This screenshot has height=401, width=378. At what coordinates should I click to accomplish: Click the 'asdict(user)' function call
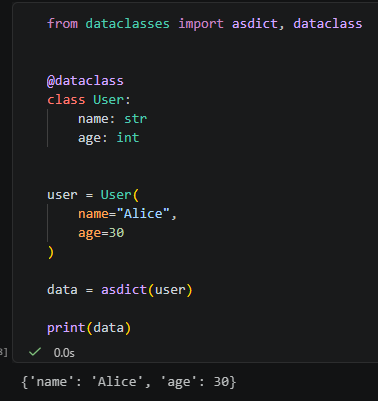(147, 290)
